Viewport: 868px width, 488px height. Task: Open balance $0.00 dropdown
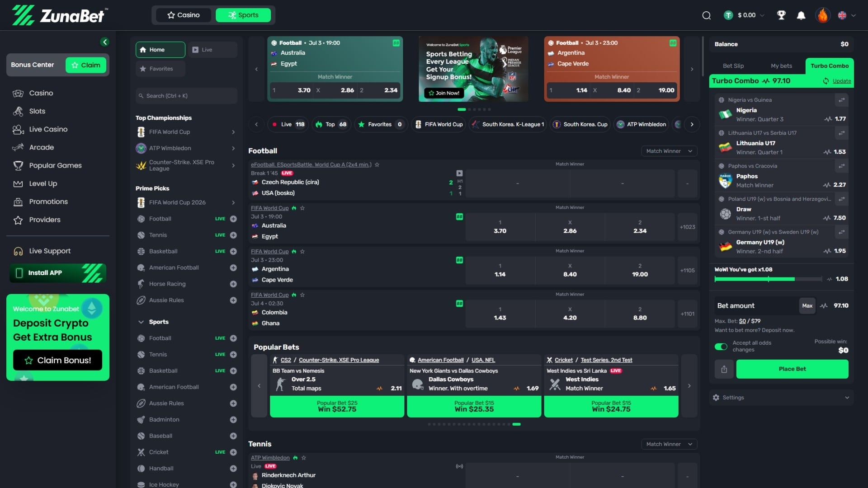pyautogui.click(x=745, y=15)
